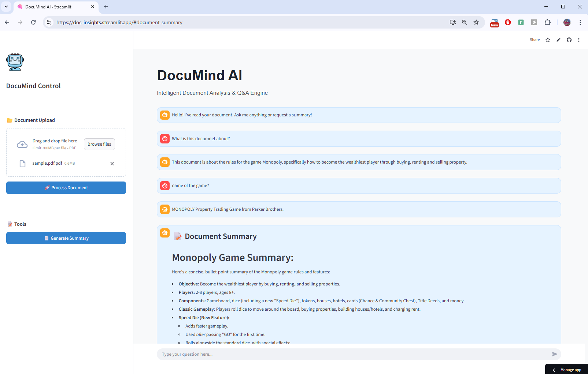Click the DocuMind AI title
This screenshot has height=374, width=588.
coord(200,75)
